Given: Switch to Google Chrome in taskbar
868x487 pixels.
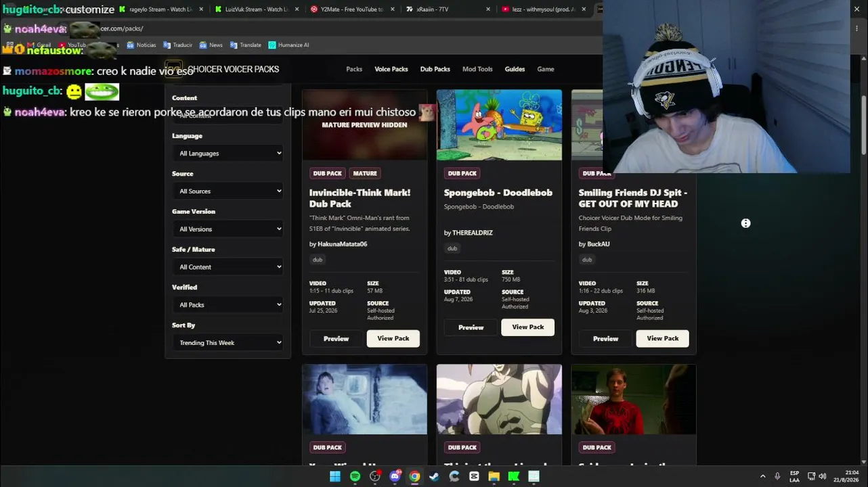Looking at the screenshot, I should [x=414, y=476].
